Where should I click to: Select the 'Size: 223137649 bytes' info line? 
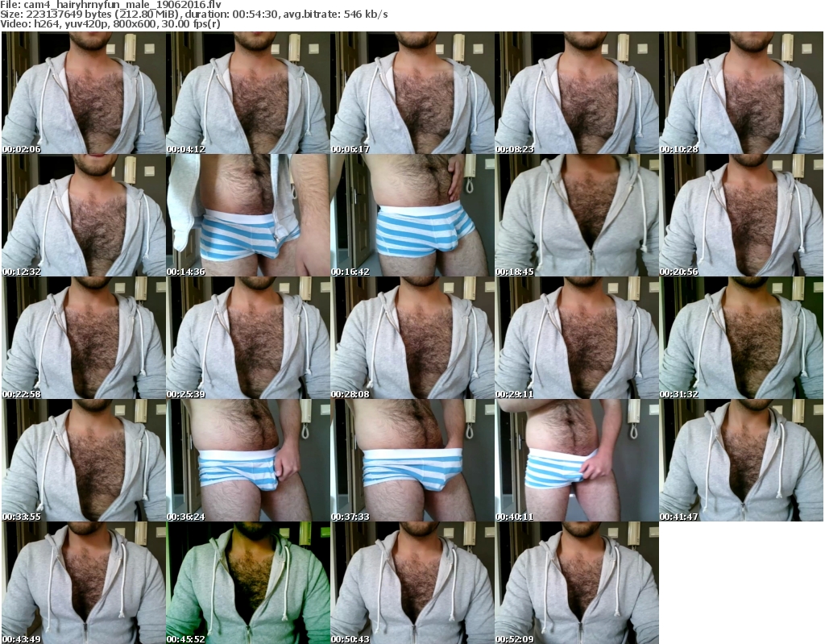pos(194,15)
